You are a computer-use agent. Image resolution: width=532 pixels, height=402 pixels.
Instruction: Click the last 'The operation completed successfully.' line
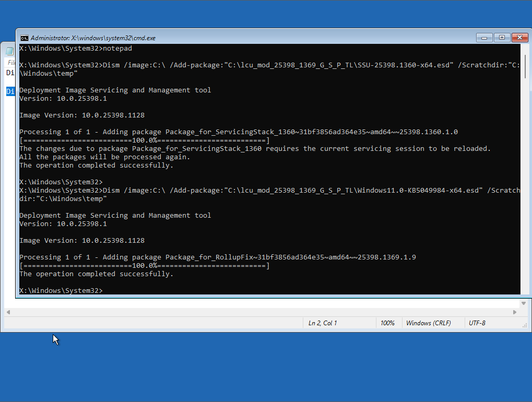click(97, 274)
